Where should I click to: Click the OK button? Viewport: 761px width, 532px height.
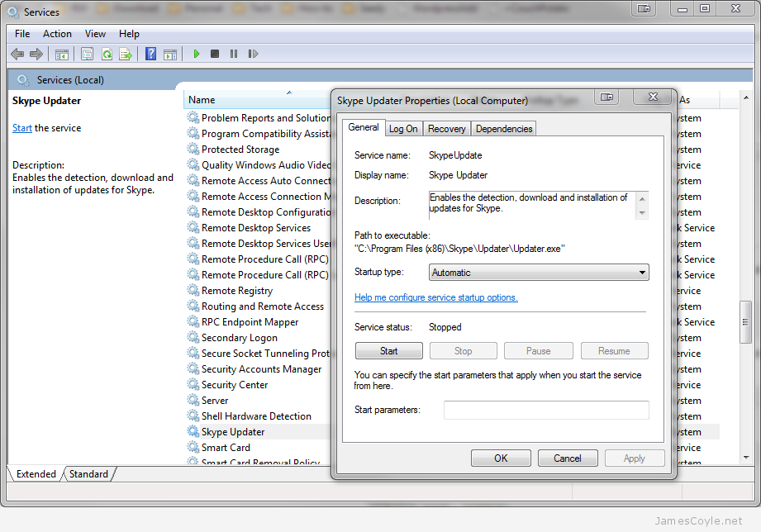[x=501, y=458]
